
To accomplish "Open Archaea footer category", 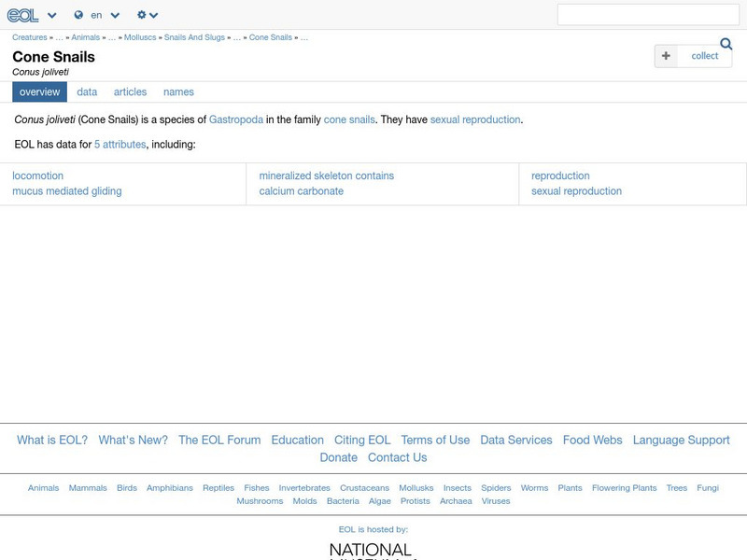I will pyautogui.click(x=456, y=501).
